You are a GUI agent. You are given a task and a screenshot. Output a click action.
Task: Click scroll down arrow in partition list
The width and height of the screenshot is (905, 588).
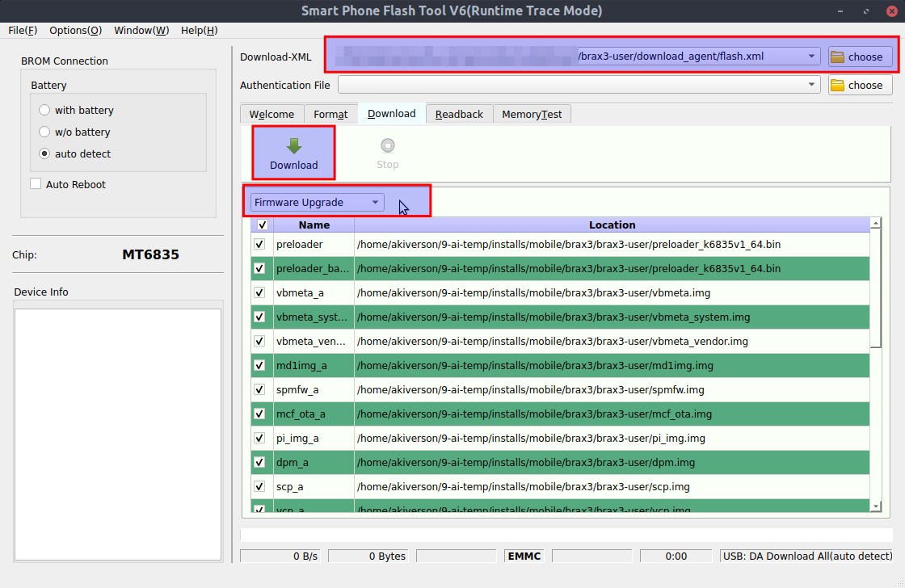(875, 506)
